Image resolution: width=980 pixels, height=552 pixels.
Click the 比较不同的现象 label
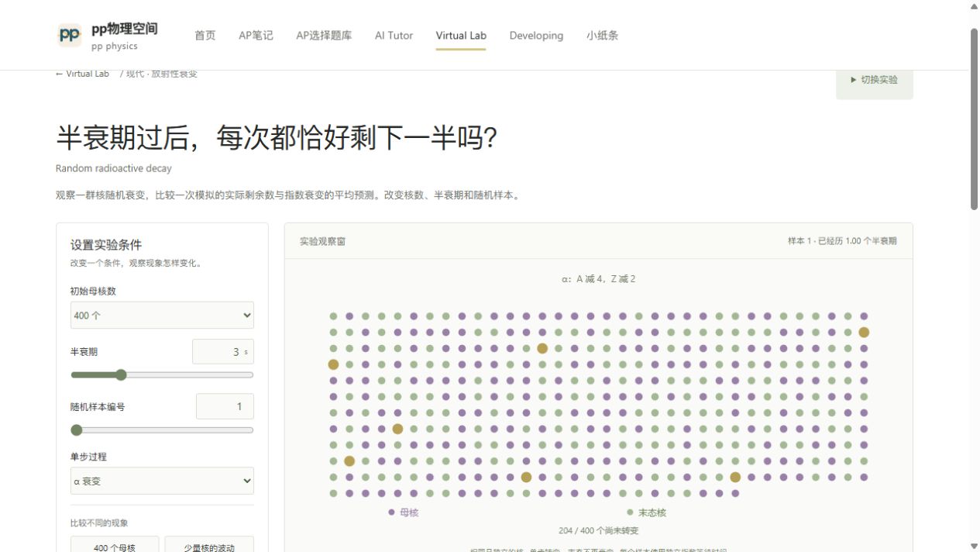[99, 523]
